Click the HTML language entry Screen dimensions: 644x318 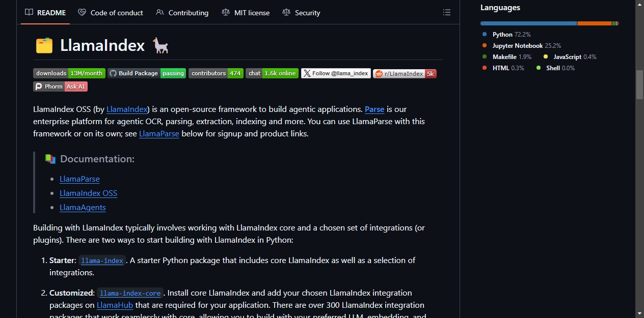[x=503, y=68]
